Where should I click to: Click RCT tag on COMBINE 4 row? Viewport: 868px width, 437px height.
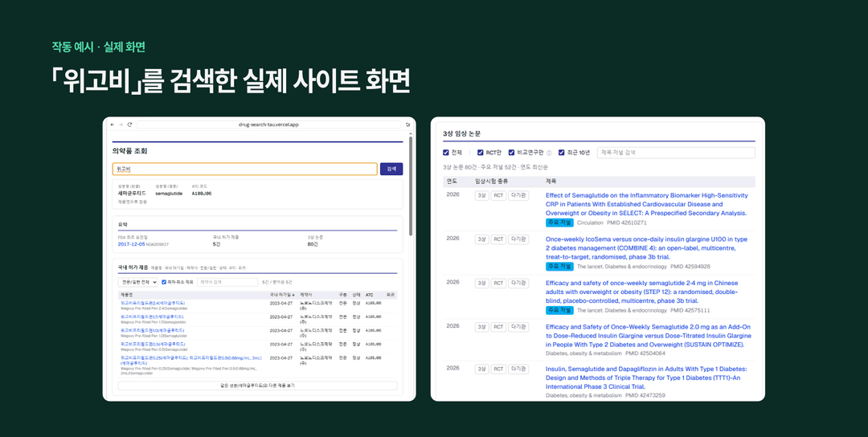[x=499, y=239]
